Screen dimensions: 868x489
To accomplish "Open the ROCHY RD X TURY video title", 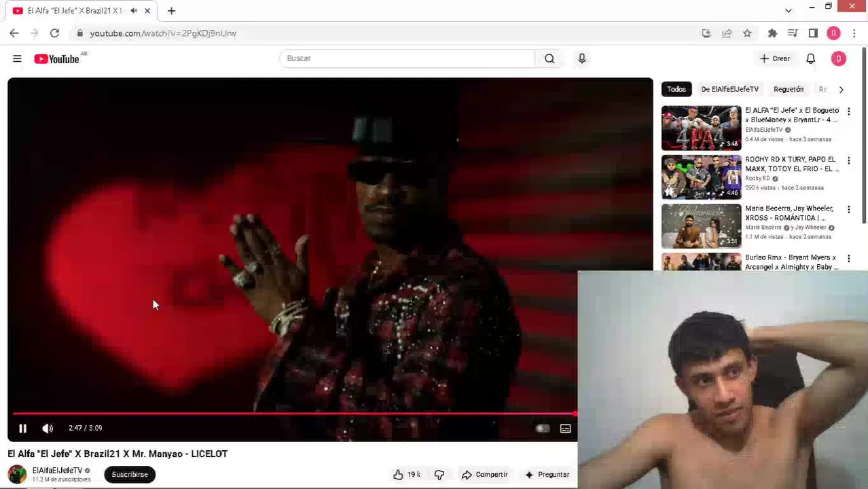I will point(791,164).
